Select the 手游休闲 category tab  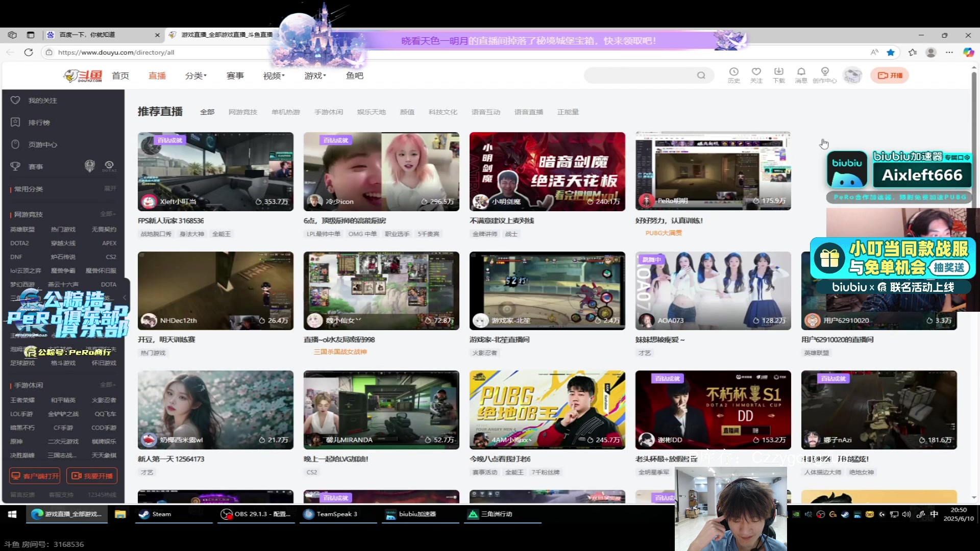coord(329,112)
